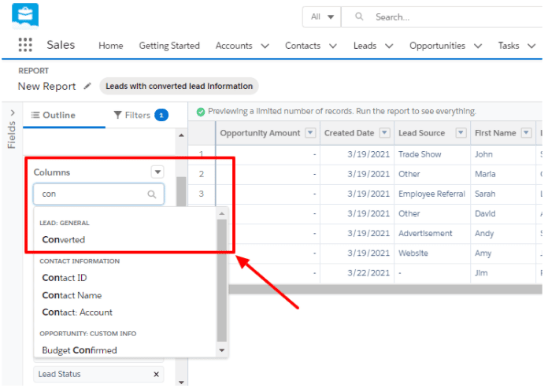548x392 pixels.
Task: Click the Outline panel scroll down arrow
Action: [x=181, y=383]
